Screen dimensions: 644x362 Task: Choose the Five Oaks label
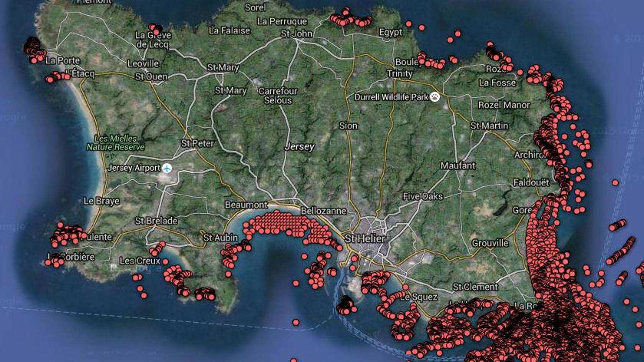pos(422,197)
